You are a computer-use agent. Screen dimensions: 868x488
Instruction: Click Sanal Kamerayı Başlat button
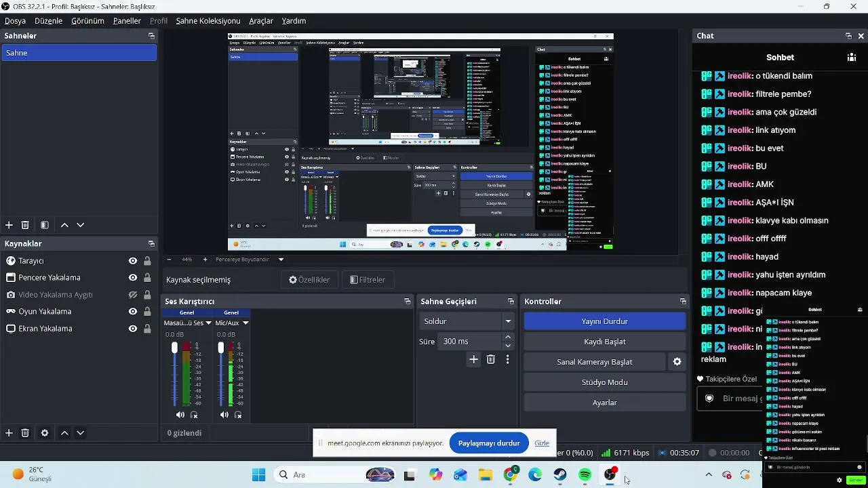pos(595,362)
